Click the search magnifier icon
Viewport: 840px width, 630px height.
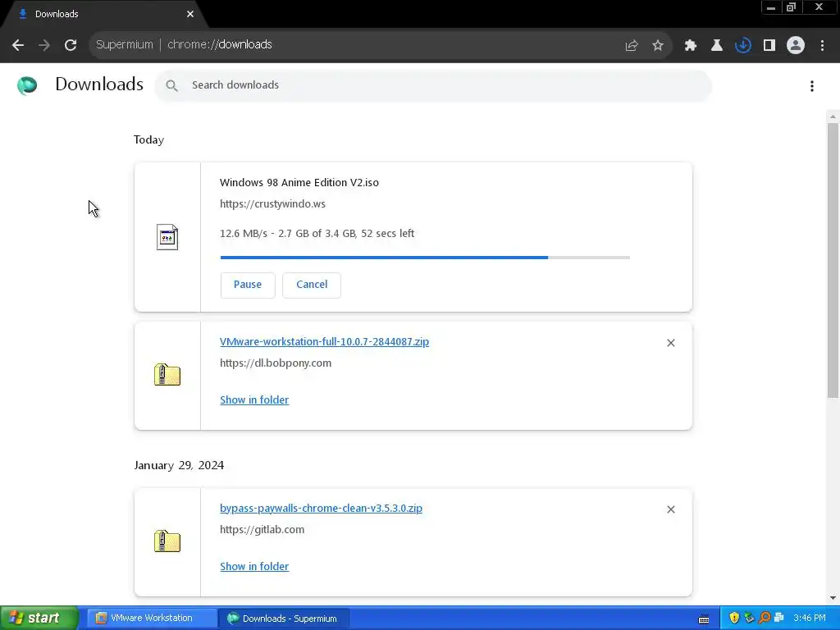(x=171, y=85)
